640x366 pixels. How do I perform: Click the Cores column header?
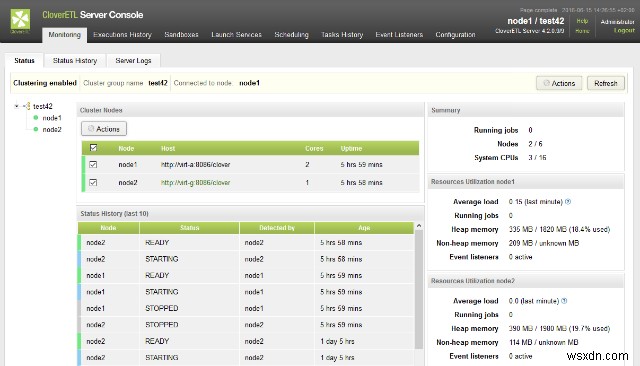point(314,149)
